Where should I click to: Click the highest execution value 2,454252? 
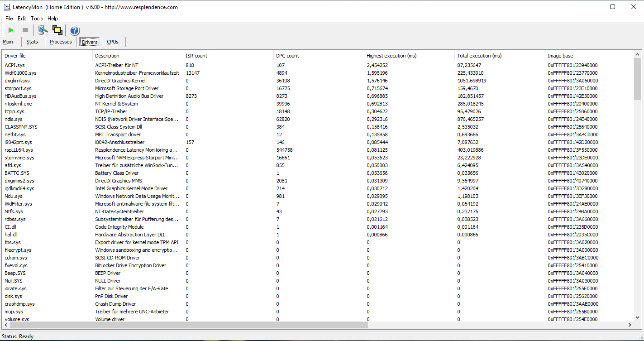[x=377, y=65]
